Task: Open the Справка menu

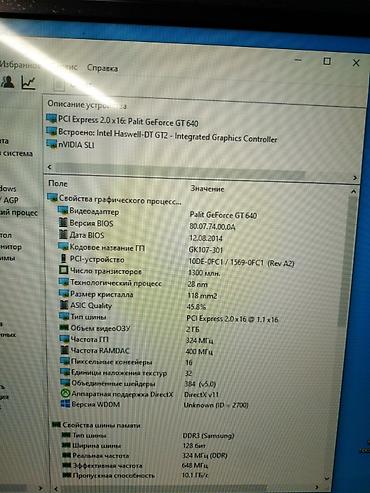Action: pyautogui.click(x=102, y=68)
